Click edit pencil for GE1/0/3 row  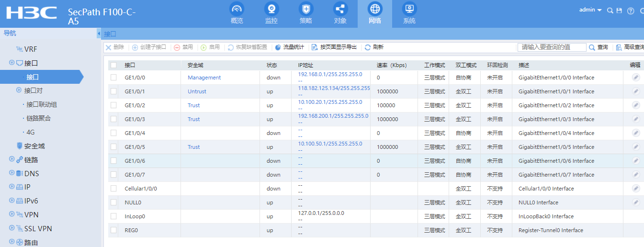point(635,119)
